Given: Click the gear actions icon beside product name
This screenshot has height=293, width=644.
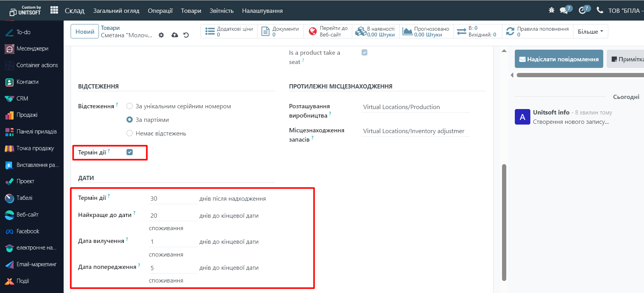Looking at the screenshot, I should 161,35.
